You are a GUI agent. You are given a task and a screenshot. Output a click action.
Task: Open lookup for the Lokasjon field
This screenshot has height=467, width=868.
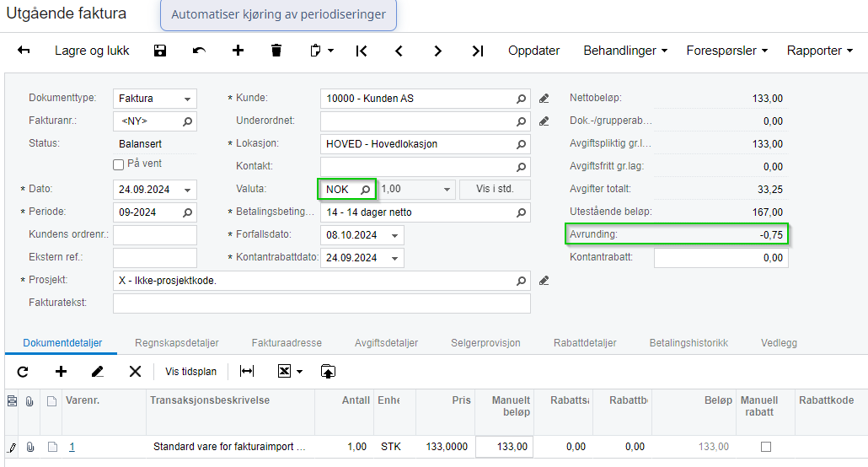click(x=521, y=144)
